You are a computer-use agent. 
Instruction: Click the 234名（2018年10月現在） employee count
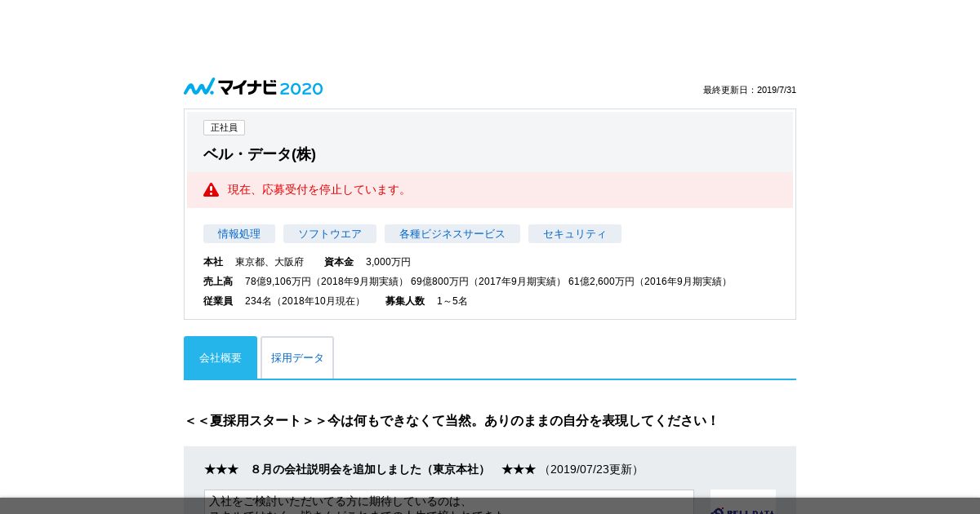305,301
